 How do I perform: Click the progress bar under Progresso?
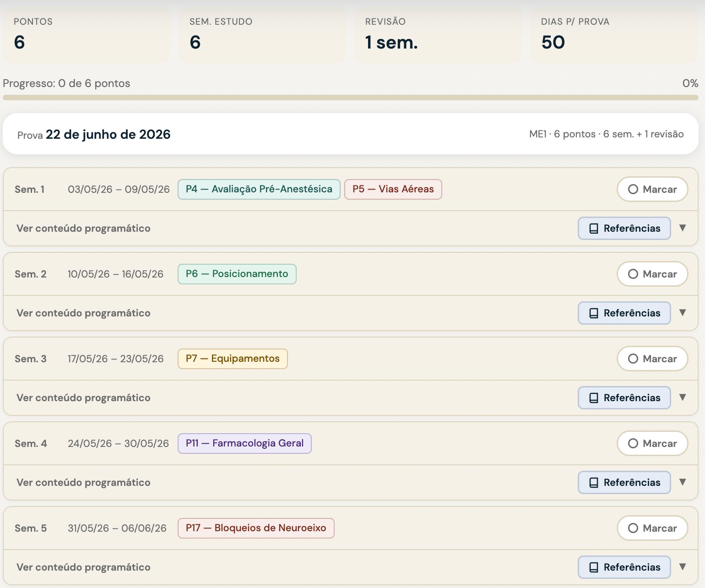click(x=351, y=98)
